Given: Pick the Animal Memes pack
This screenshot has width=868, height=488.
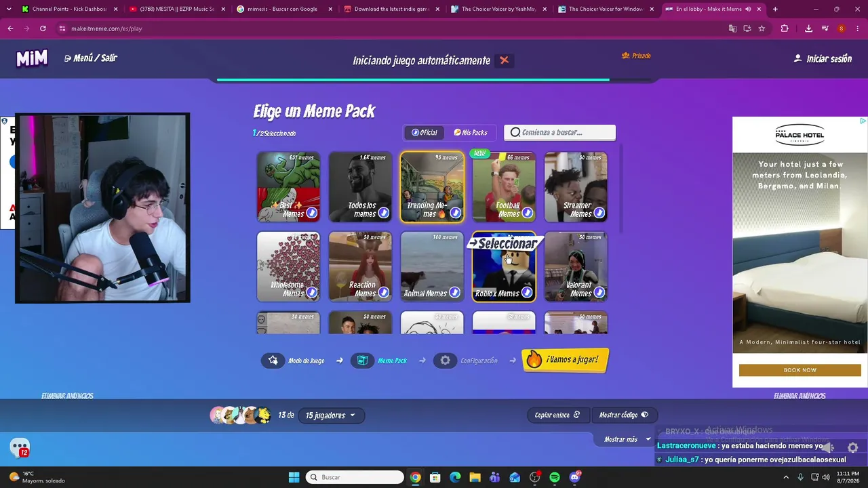Looking at the screenshot, I should 432,266.
